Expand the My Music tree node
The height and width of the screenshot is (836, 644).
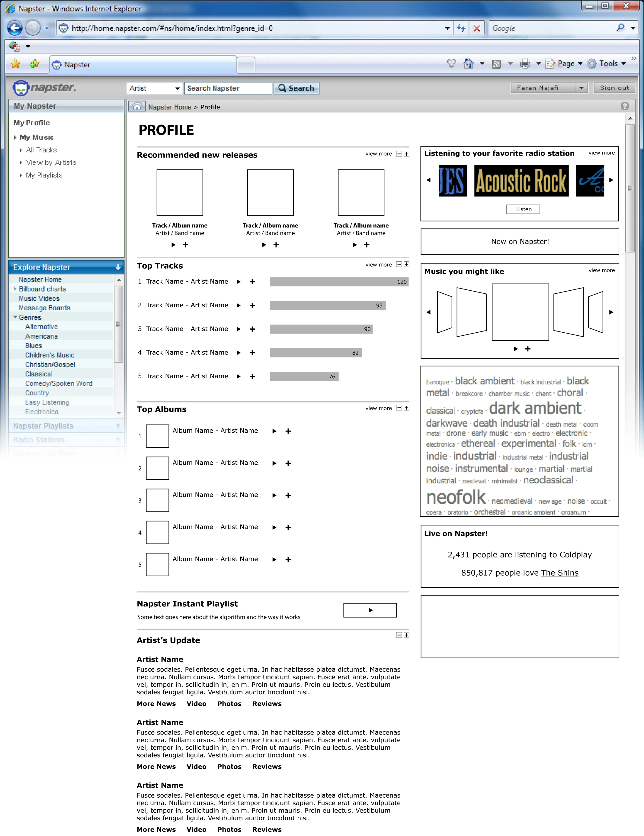pyautogui.click(x=15, y=137)
